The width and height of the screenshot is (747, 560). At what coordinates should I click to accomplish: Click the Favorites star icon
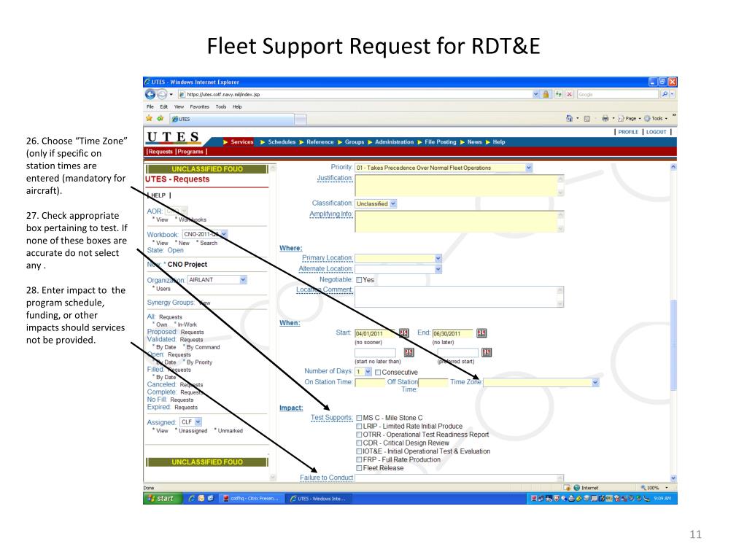[x=149, y=118]
